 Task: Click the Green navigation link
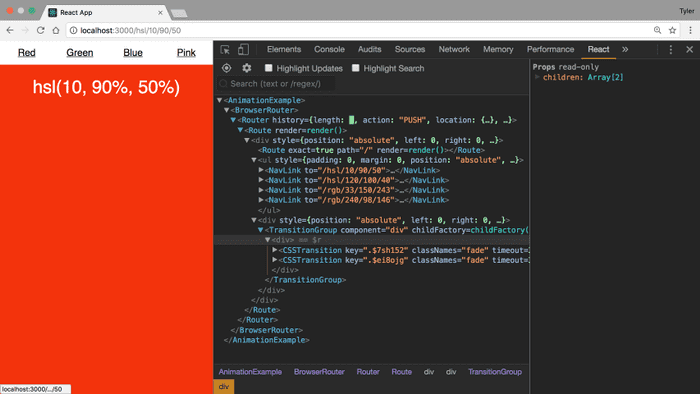[80, 53]
